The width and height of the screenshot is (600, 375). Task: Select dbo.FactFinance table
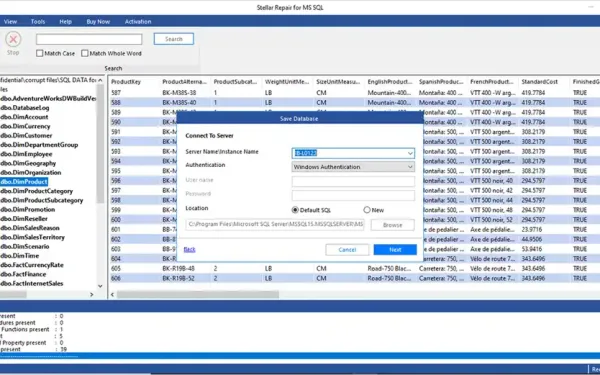(23, 274)
